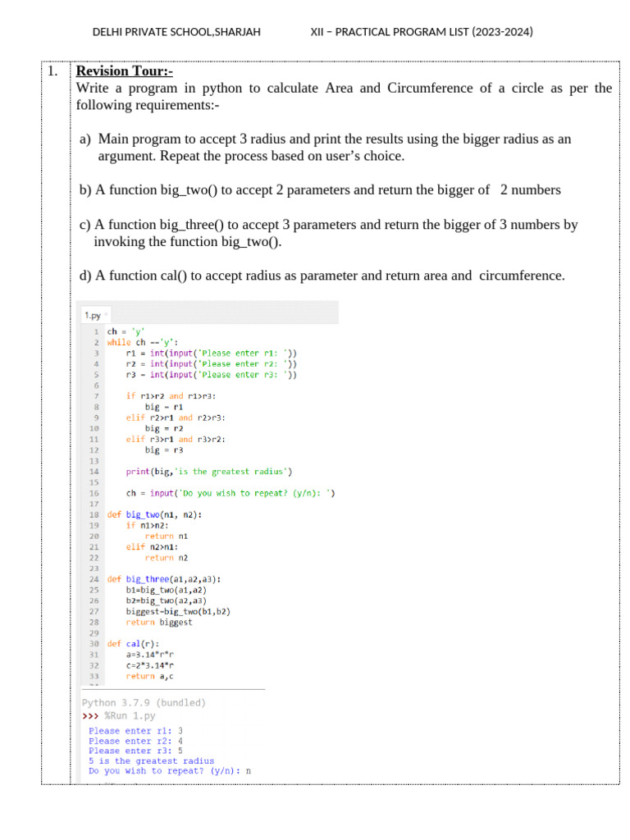Click code line 3 assigning r1 from input
Screen dimensions: 630x840
tap(211, 353)
